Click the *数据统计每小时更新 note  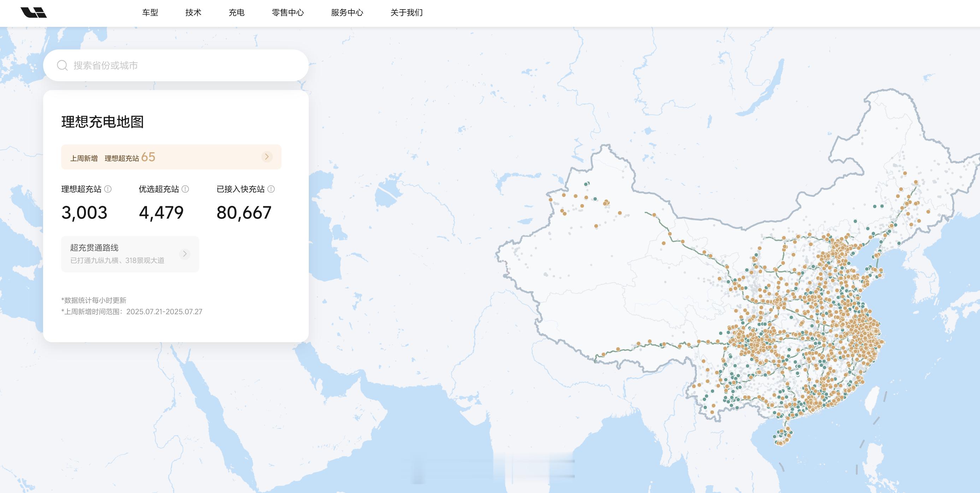coord(94,300)
